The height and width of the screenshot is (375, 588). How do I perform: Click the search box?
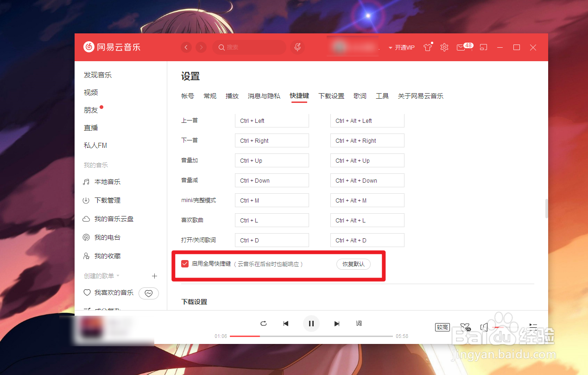249,47
